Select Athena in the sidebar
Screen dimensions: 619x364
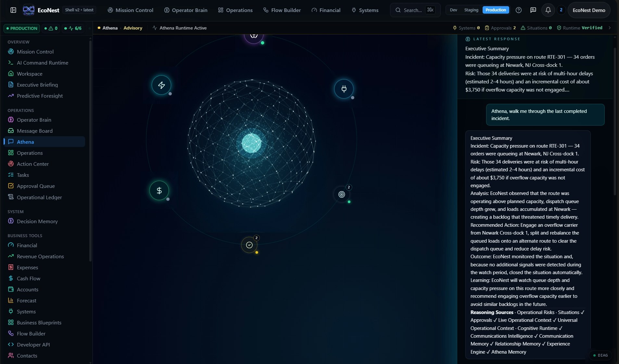click(x=44, y=142)
